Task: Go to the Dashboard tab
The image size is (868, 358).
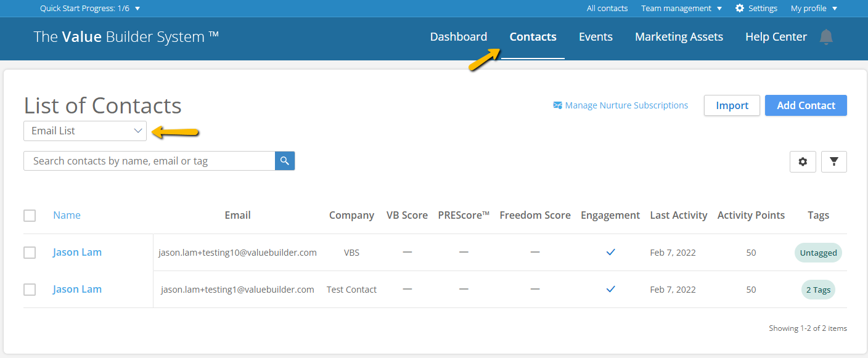Action: pos(459,37)
